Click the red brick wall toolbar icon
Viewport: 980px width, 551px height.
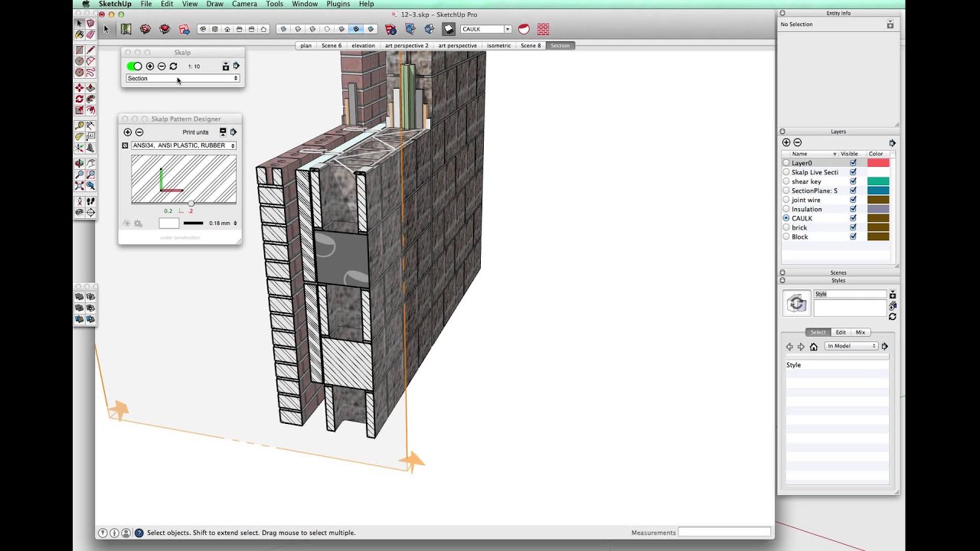(544, 29)
